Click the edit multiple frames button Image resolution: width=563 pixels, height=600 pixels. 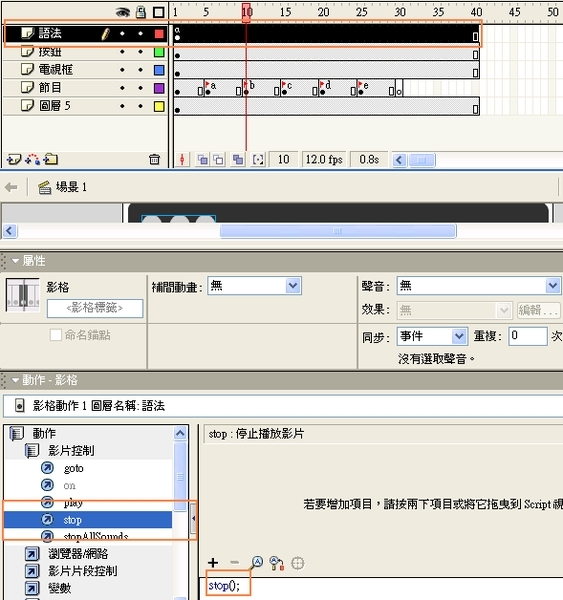tap(238, 160)
